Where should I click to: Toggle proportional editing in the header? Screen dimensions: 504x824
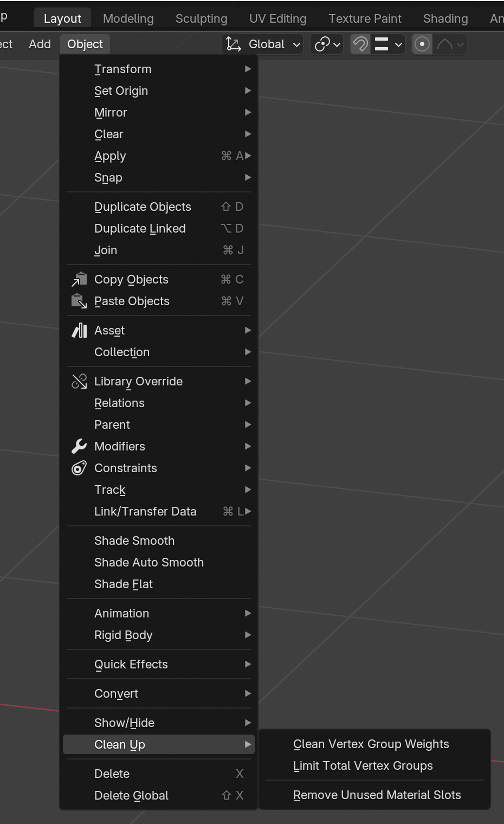point(422,44)
